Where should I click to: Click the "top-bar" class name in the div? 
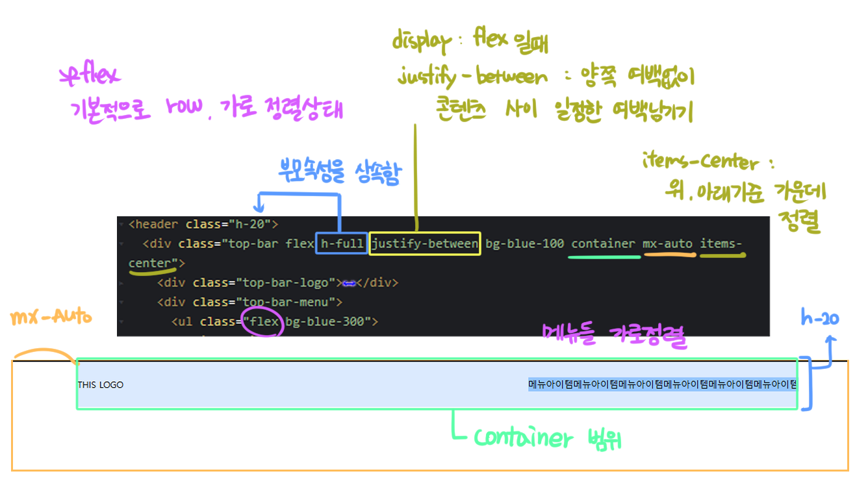[253, 244]
